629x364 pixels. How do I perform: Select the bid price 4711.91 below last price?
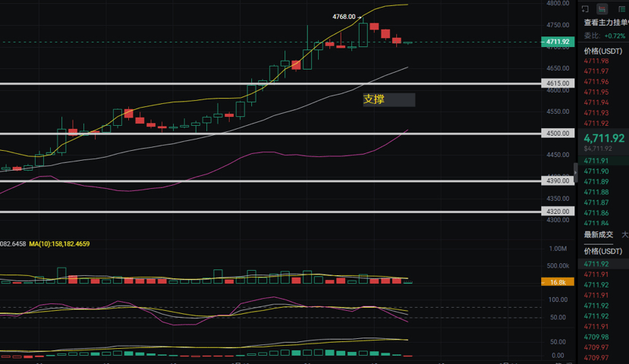click(x=596, y=161)
